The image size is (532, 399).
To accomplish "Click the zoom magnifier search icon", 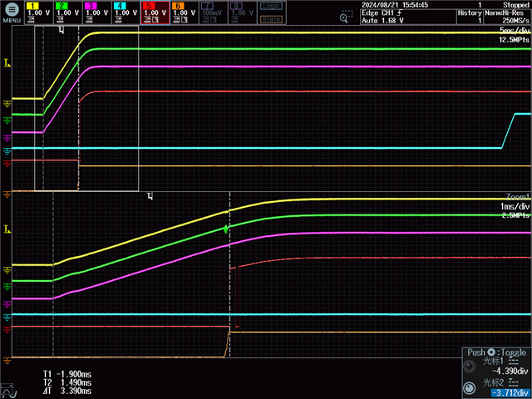I will (x=346, y=17).
